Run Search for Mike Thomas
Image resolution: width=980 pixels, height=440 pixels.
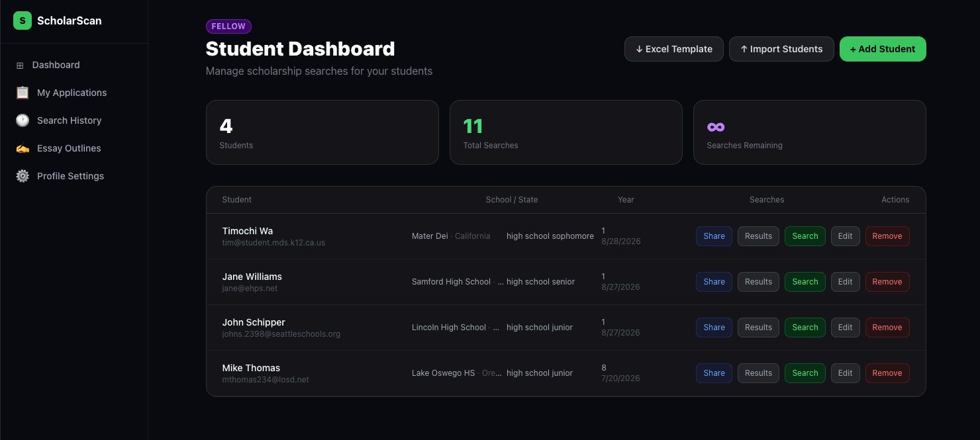point(805,373)
